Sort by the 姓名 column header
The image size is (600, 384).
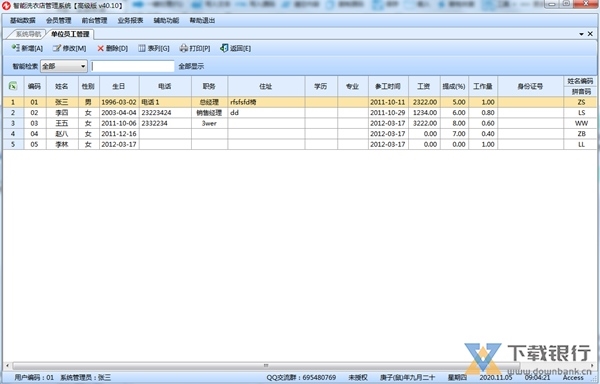click(62, 86)
